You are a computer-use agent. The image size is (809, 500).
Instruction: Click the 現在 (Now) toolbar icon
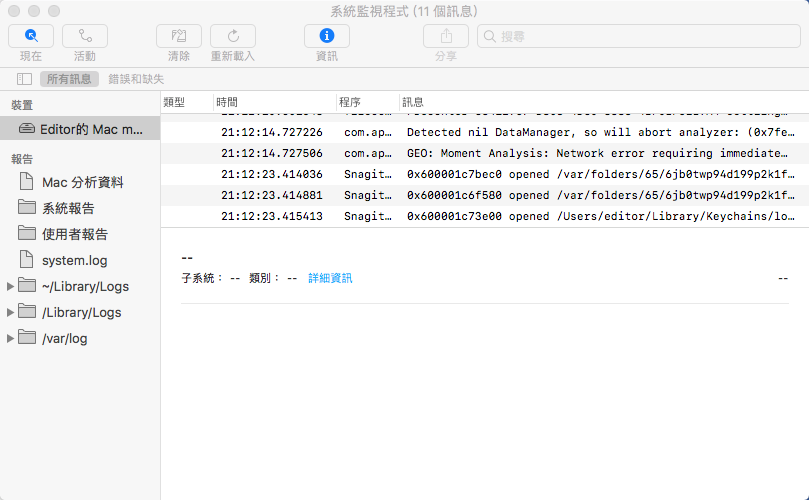[x=31, y=36]
